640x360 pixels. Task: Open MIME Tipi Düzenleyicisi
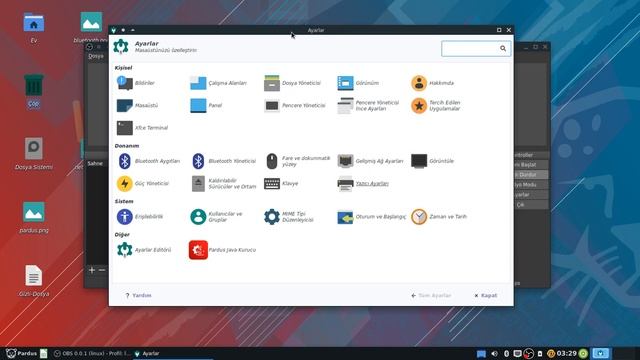[289, 216]
